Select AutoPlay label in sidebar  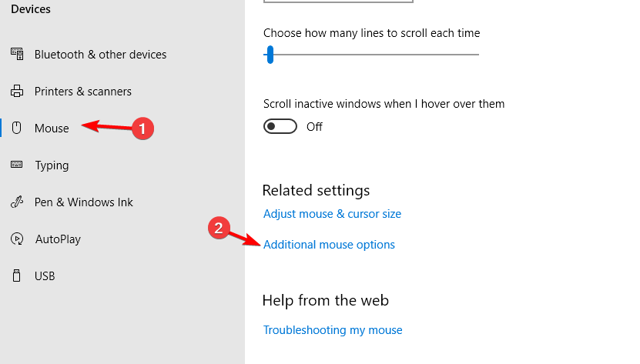[x=58, y=239]
